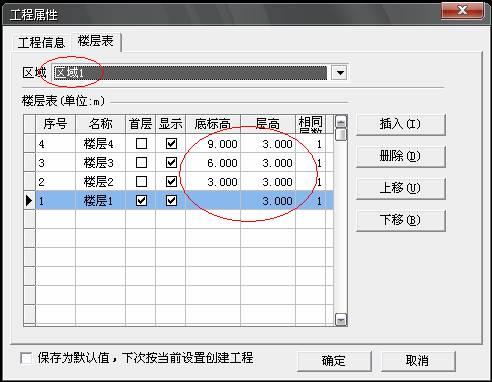
Task: Click the empty 底标高 cell of 楼层1
Action: pyautogui.click(x=213, y=201)
